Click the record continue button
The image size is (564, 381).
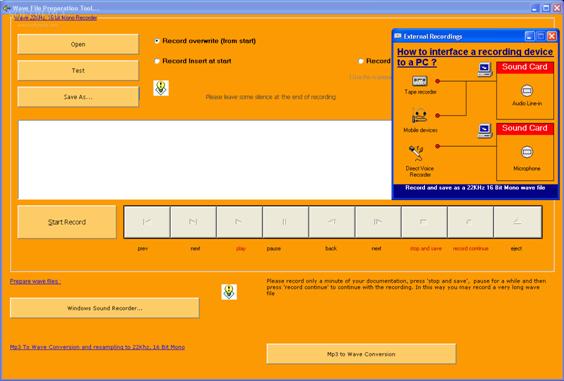470,222
